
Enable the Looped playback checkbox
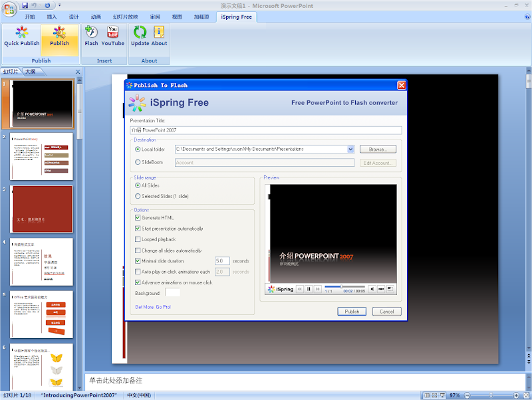click(x=138, y=239)
